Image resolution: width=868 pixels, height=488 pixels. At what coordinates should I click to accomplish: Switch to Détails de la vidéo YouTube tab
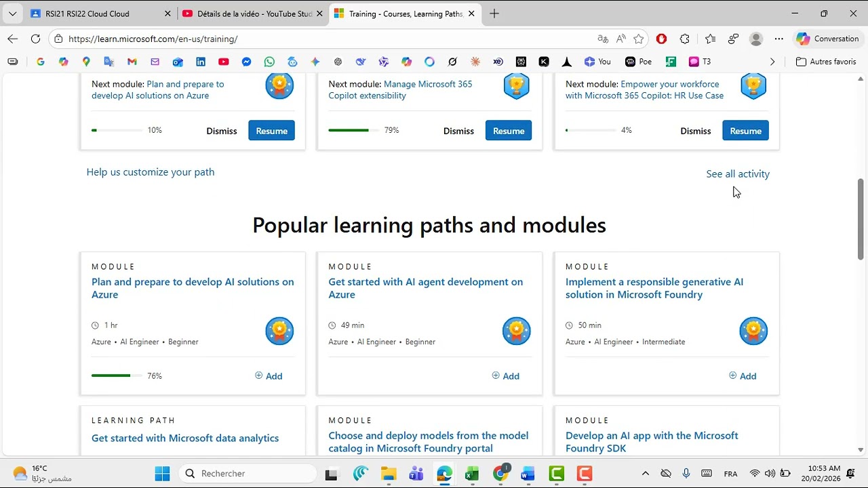(x=252, y=14)
